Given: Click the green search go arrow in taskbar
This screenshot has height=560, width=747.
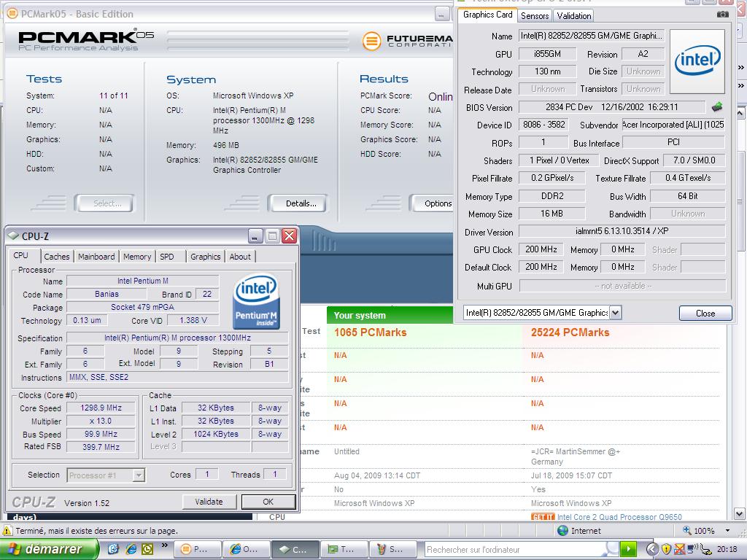Looking at the screenshot, I should (x=628, y=549).
